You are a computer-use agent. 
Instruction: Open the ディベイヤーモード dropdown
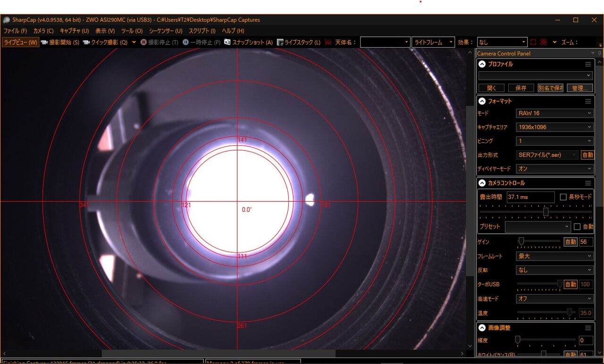point(554,168)
